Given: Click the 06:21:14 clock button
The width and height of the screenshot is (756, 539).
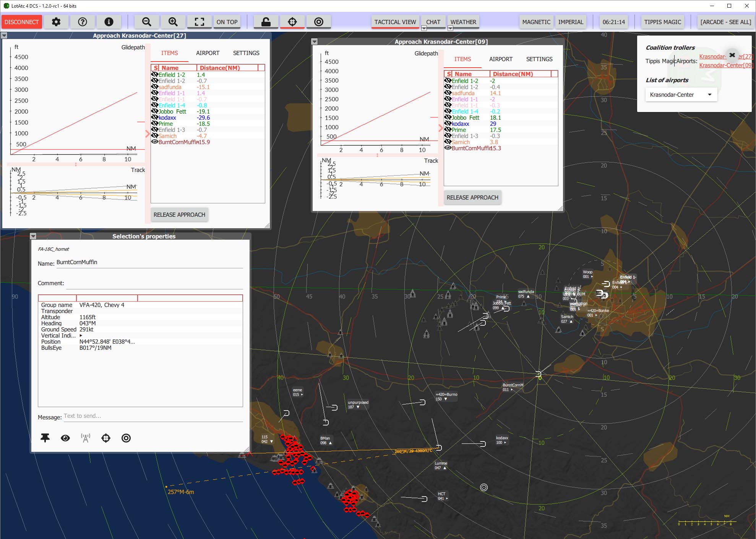Looking at the screenshot, I should click(x=613, y=22).
